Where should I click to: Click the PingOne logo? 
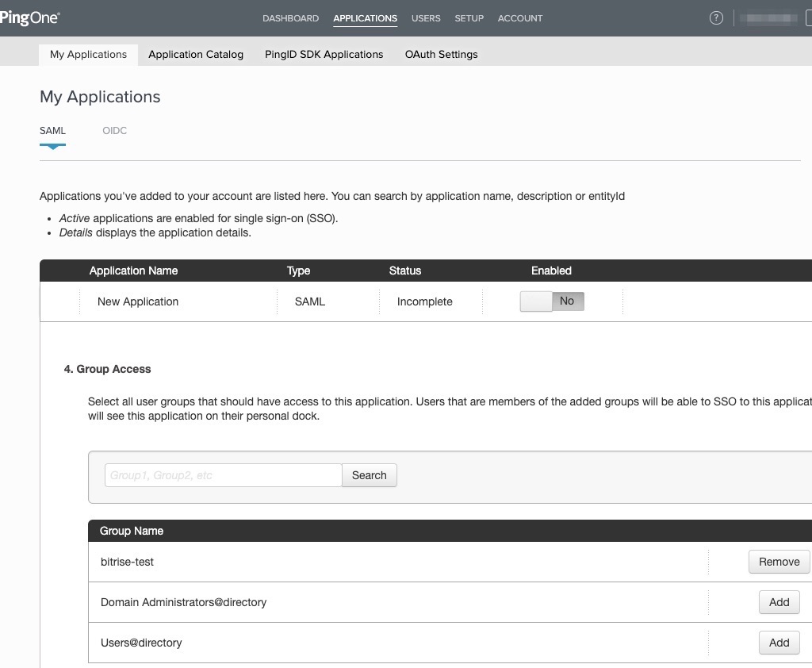(29, 17)
